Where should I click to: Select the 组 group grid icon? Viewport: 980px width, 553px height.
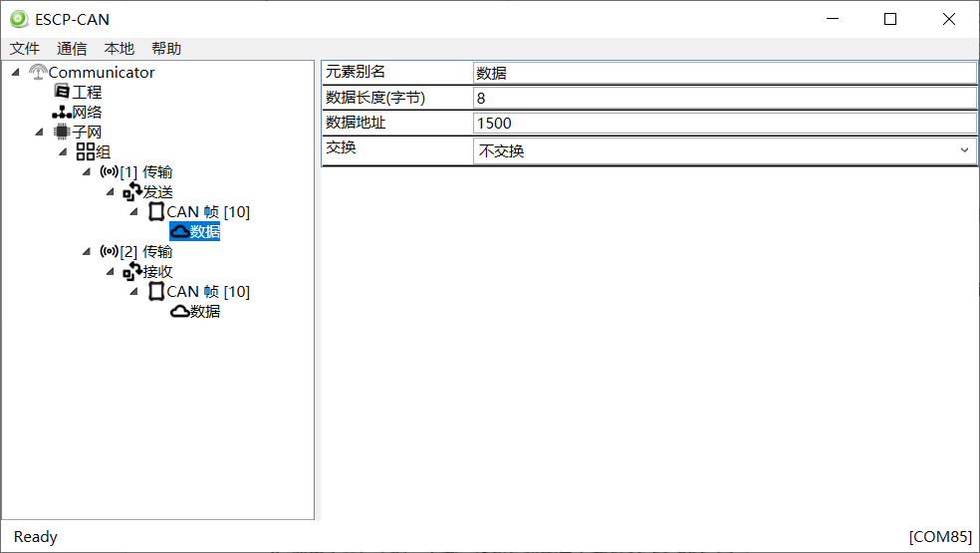86,151
